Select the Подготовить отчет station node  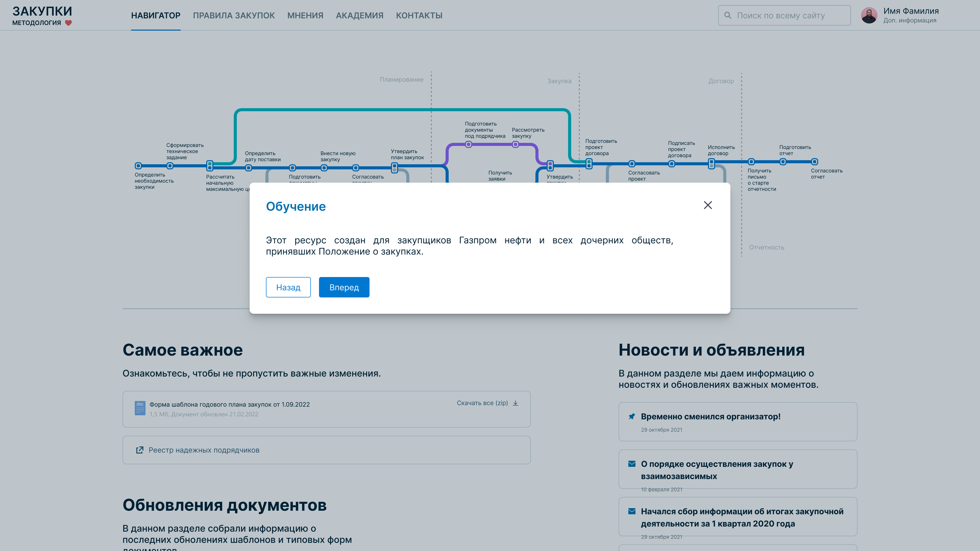pos(783,162)
